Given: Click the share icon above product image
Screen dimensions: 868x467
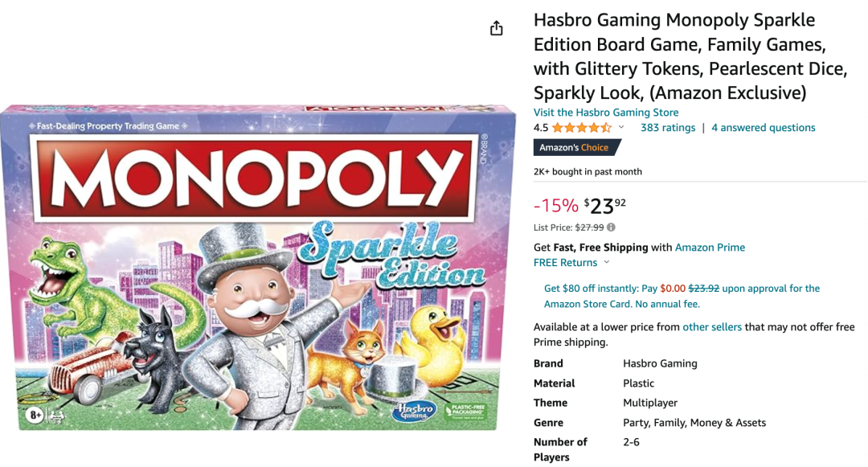Looking at the screenshot, I should pyautogui.click(x=497, y=28).
